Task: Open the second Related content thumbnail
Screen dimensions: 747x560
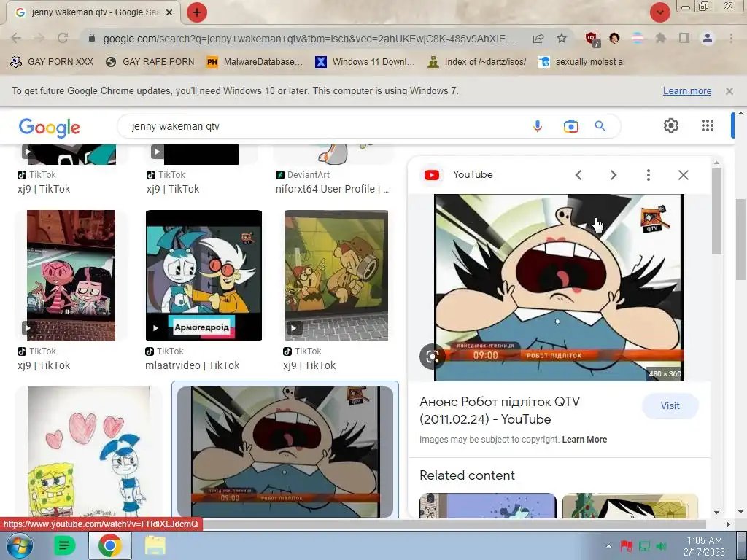Action: click(630, 506)
